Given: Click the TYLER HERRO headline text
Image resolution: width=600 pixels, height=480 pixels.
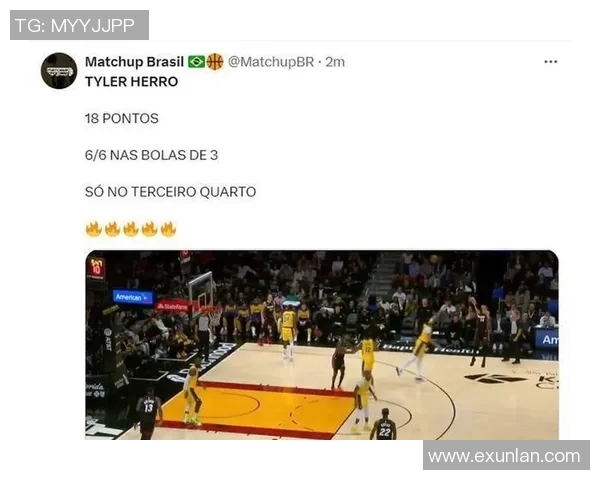Looking at the screenshot, I should (131, 82).
